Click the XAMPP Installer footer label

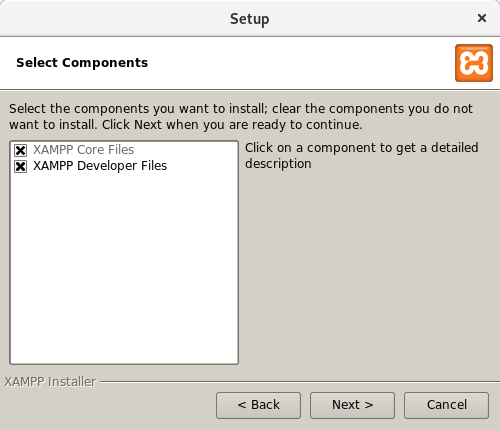[50, 382]
